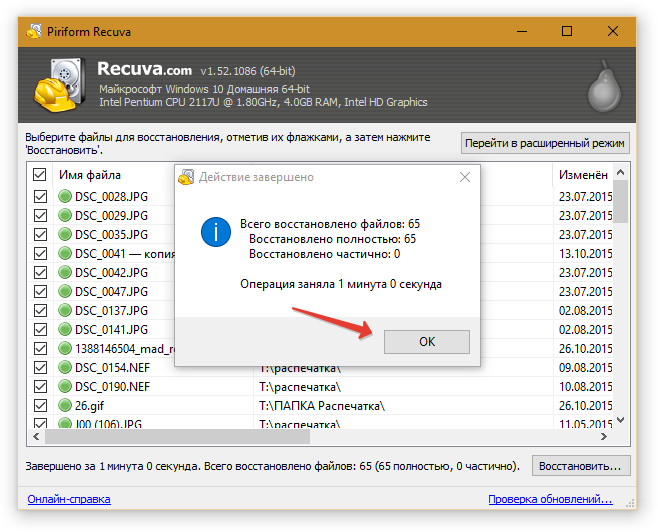Screen dimensions: 658x532
Task: Click green status icon of DSC_0154.NEF
Action: pos(65,368)
